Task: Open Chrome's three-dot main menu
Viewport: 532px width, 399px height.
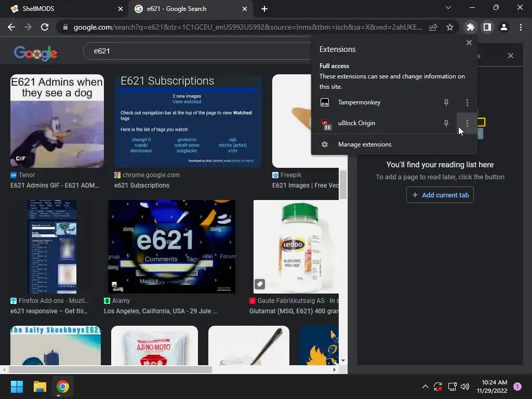Action: [x=521, y=27]
